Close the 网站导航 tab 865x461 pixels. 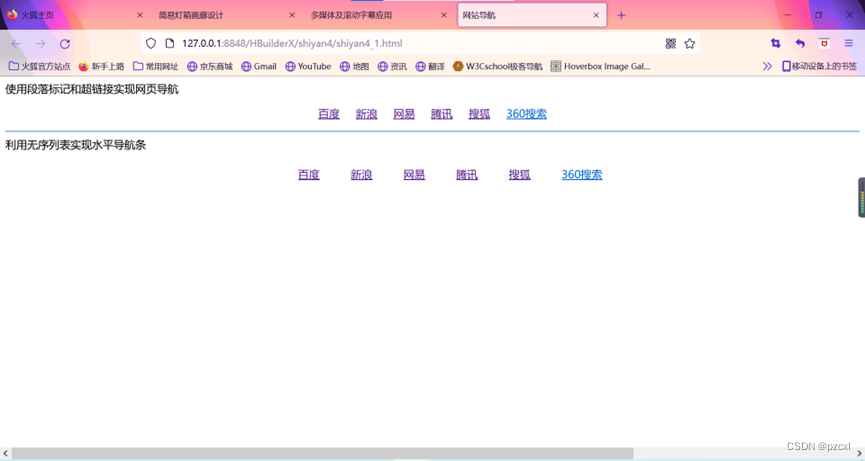coord(596,15)
